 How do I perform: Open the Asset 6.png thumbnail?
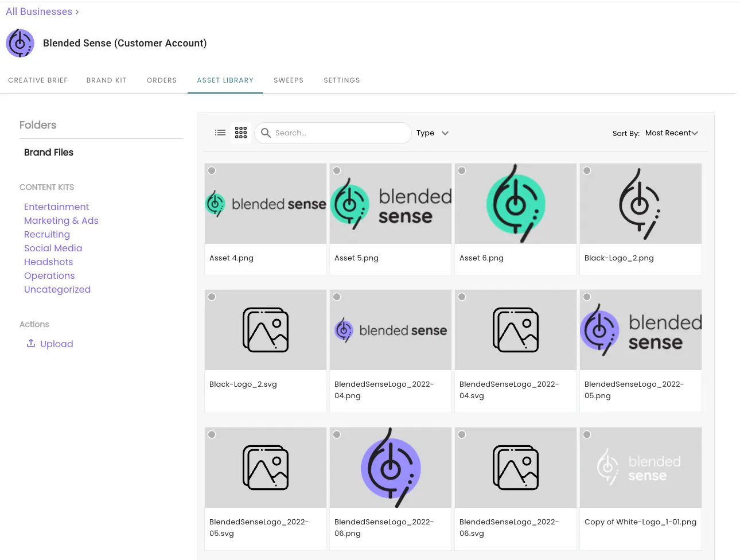pos(516,204)
